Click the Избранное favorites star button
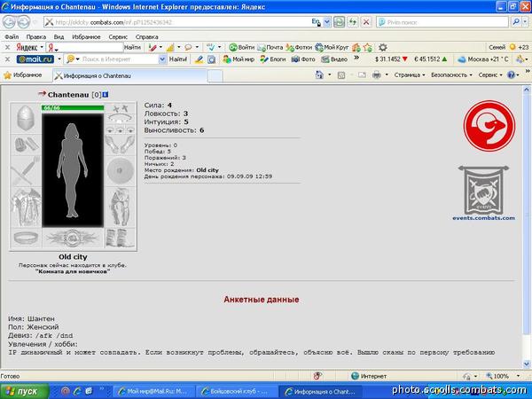This screenshot has width=532, height=399. (22, 75)
